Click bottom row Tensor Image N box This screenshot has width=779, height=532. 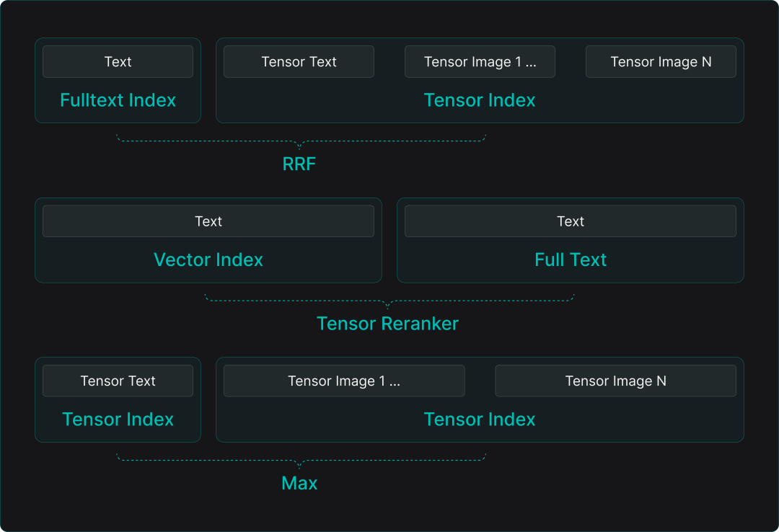[x=615, y=381]
